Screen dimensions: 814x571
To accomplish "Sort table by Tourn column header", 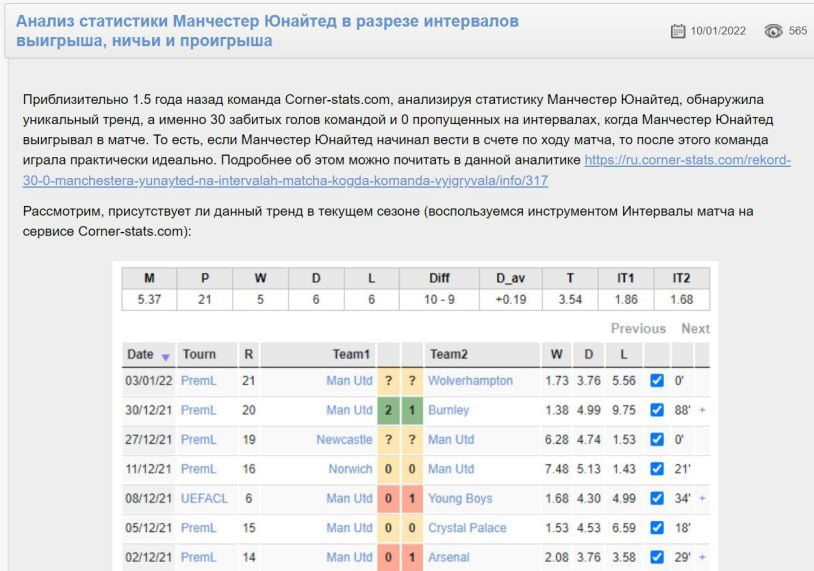I will 199,355.
